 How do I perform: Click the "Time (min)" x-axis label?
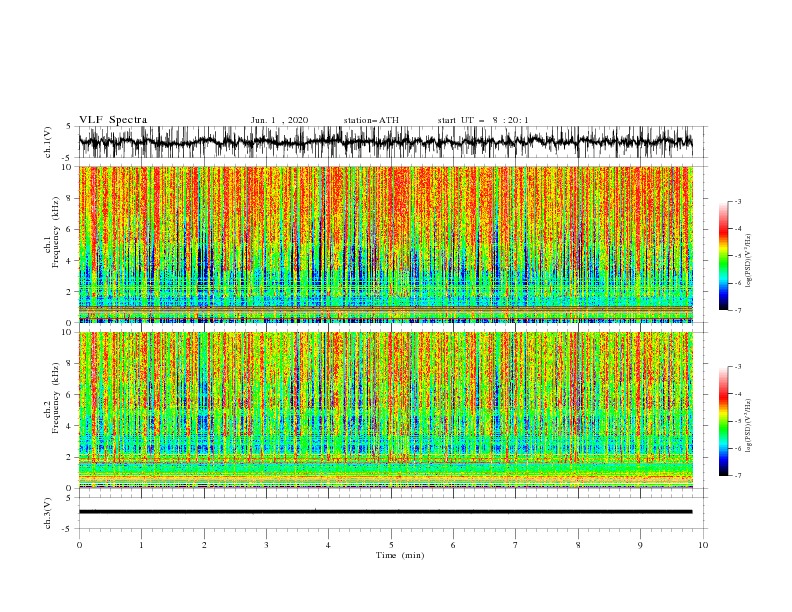pos(400,555)
